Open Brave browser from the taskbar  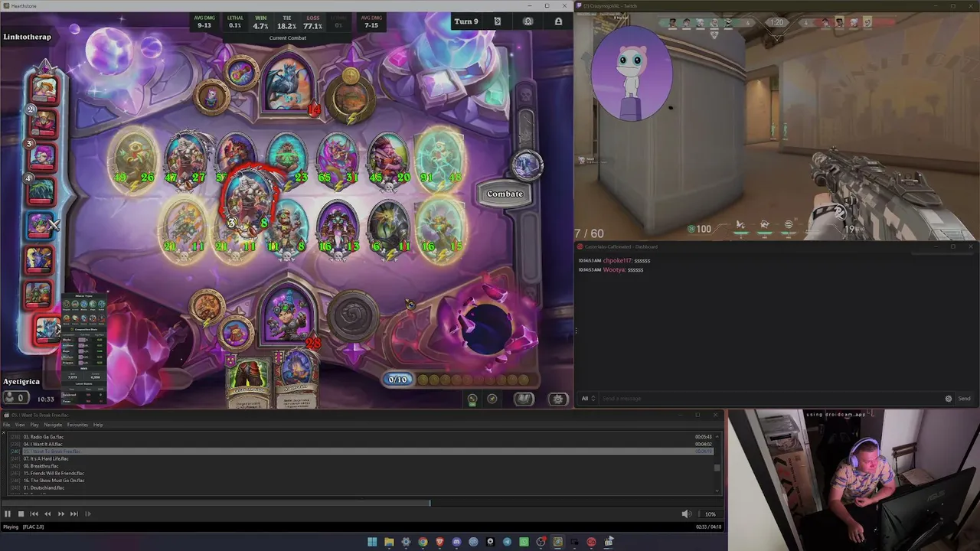[439, 542]
